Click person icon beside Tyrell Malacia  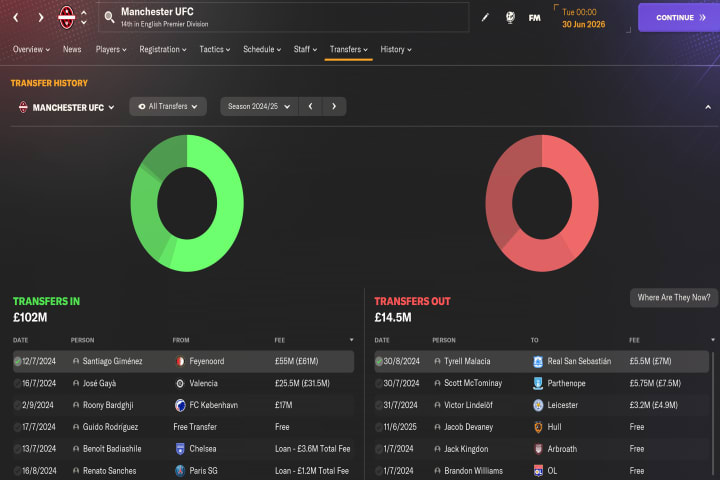coord(437,361)
